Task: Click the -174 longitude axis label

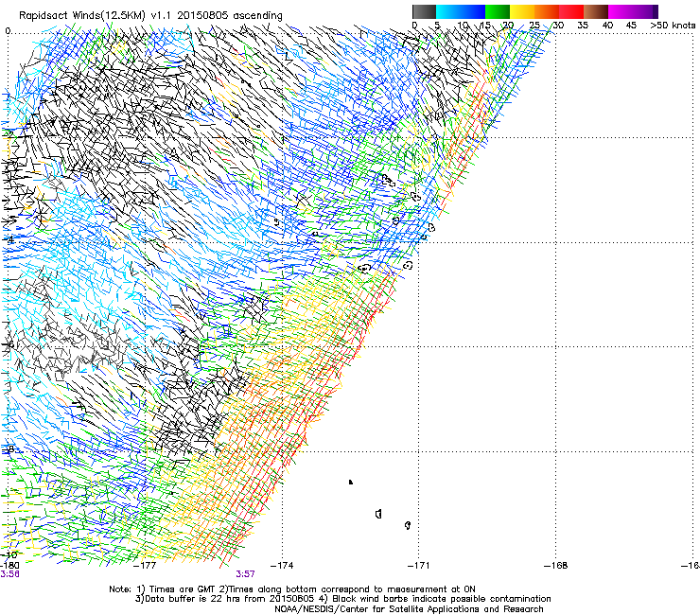Action: [x=282, y=566]
